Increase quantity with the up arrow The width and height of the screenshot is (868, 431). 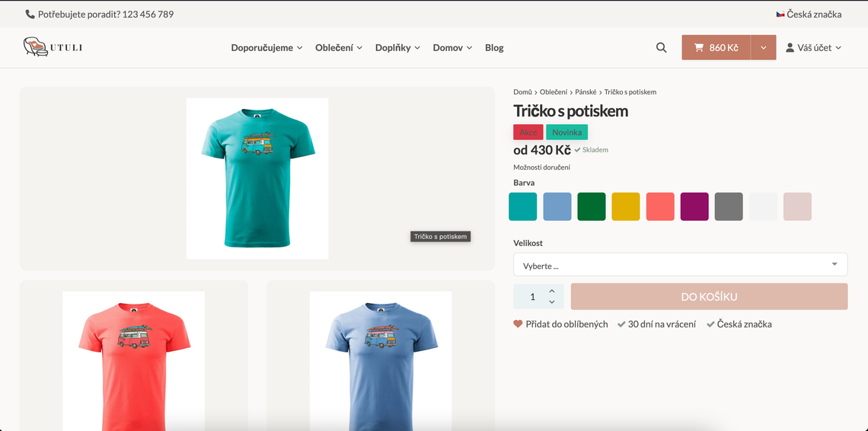pyautogui.click(x=552, y=291)
